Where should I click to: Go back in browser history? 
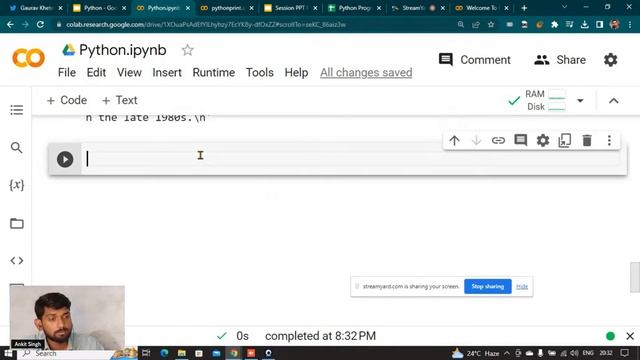pos(10,24)
